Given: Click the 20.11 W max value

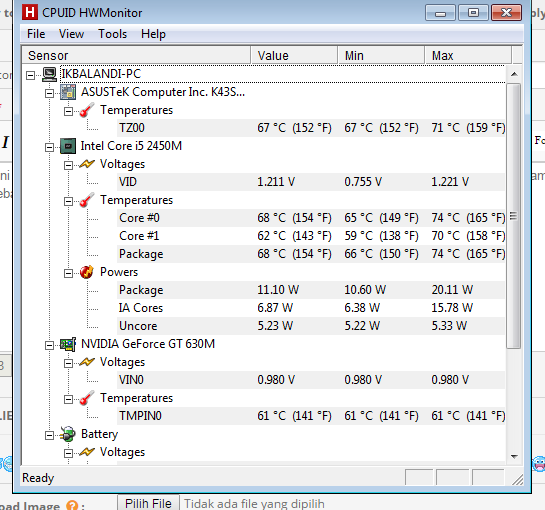Looking at the screenshot, I should (452, 290).
